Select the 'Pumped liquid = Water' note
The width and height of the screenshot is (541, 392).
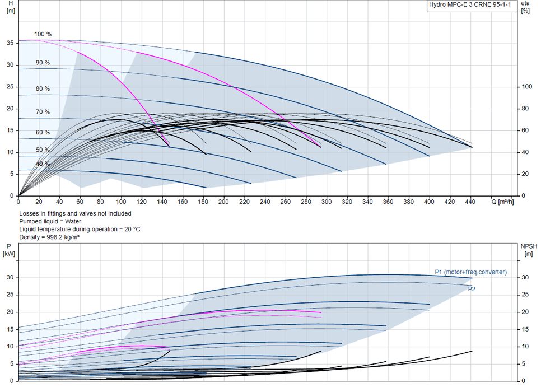click(50, 222)
